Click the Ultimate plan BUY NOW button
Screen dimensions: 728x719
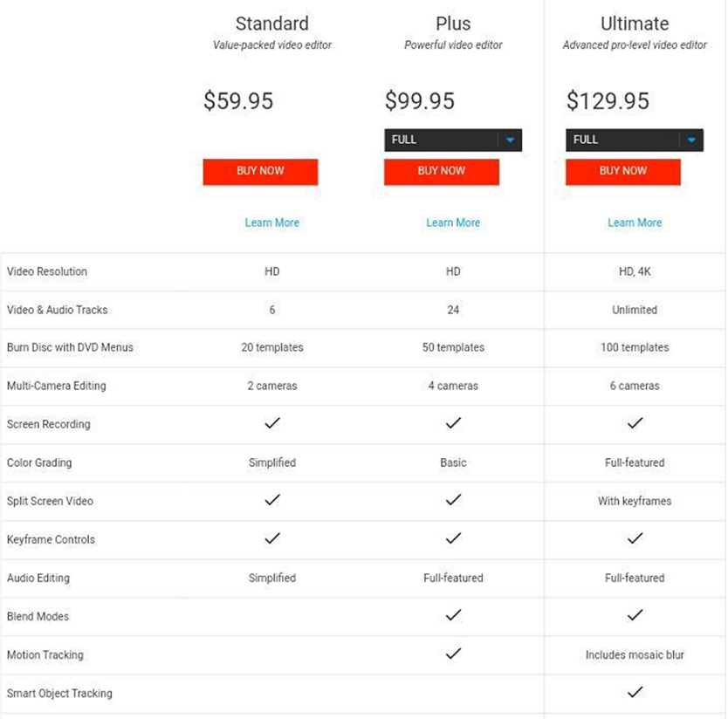623,172
